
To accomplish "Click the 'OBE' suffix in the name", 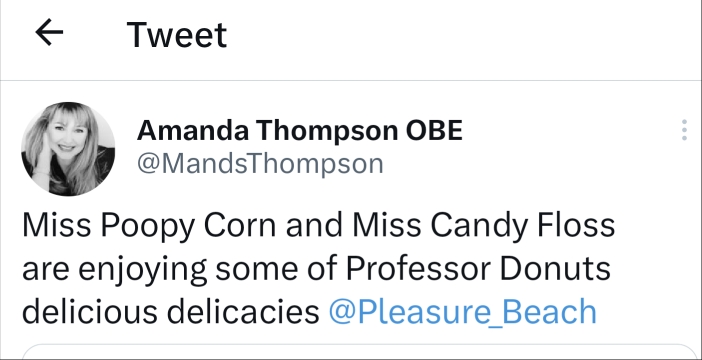I will tap(434, 130).
